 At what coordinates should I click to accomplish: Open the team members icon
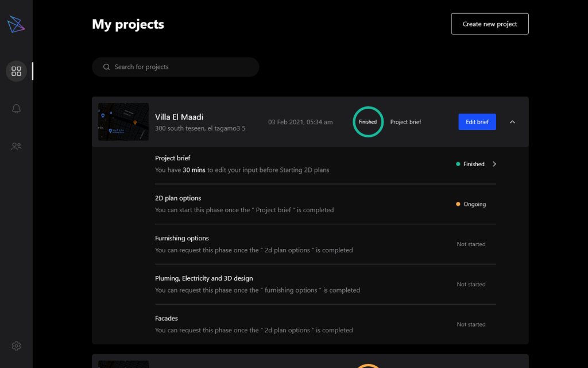click(x=16, y=147)
